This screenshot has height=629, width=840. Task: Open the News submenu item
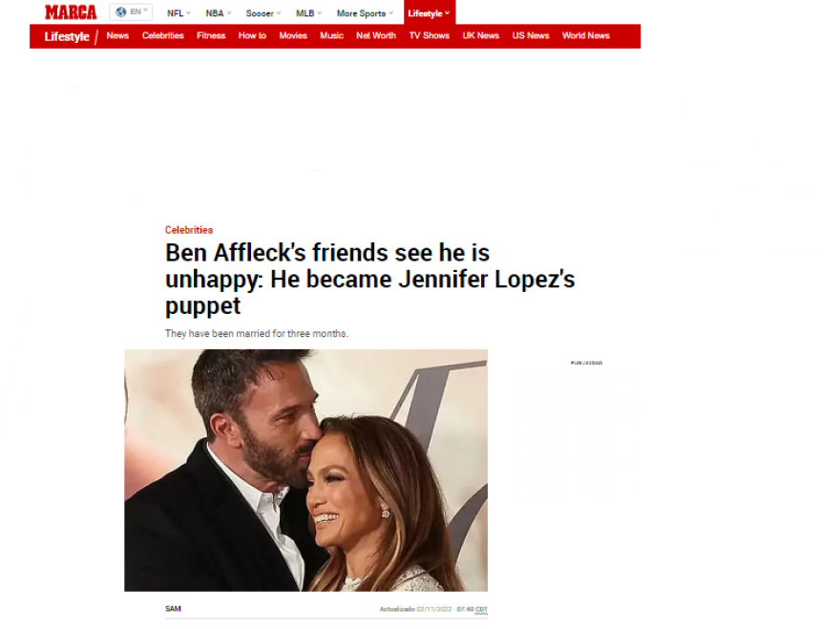pyautogui.click(x=117, y=36)
